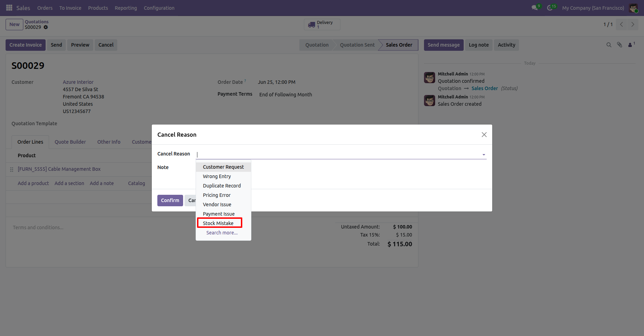The image size is (644, 336).
Task: Click Quotations breadcrumb link
Action: tap(37, 22)
